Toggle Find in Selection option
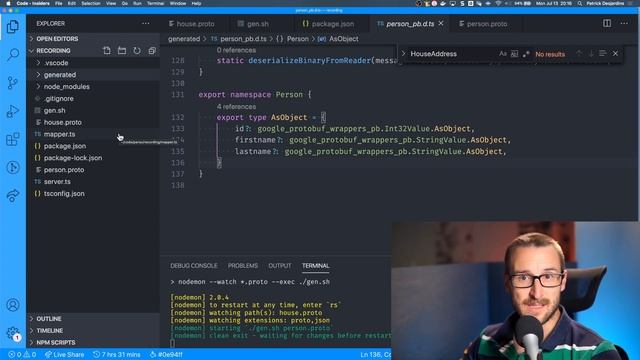 [602, 53]
